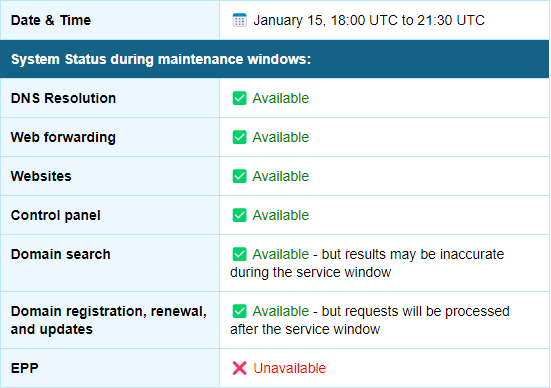Click the red 'Unavailable' text for EPP

pyautogui.click(x=290, y=368)
